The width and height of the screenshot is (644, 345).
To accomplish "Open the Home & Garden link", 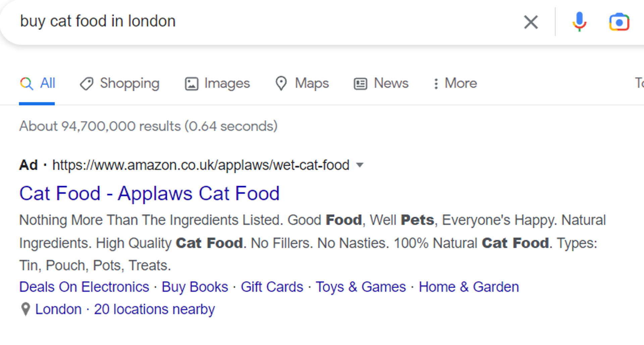I will tap(469, 287).
